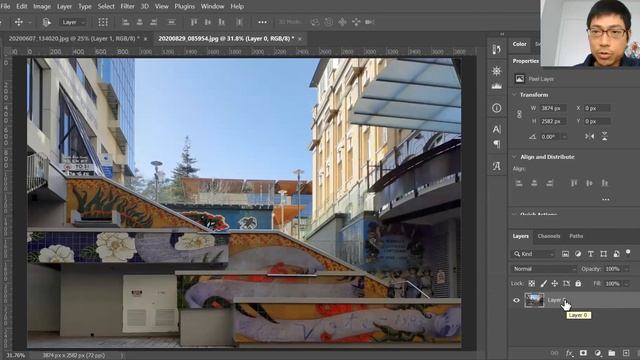Switch to the Channels tab
The width and height of the screenshot is (640, 360).
[549, 236]
